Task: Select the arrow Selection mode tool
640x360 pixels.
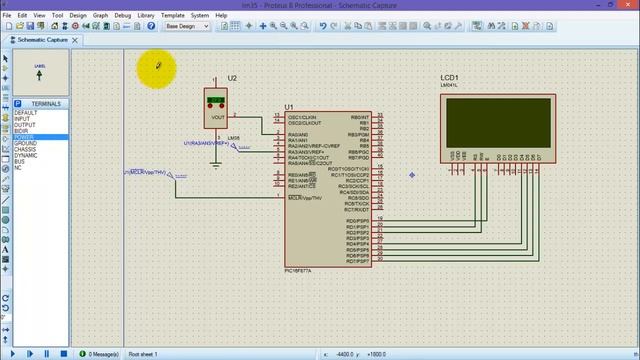Action: pos(5,59)
